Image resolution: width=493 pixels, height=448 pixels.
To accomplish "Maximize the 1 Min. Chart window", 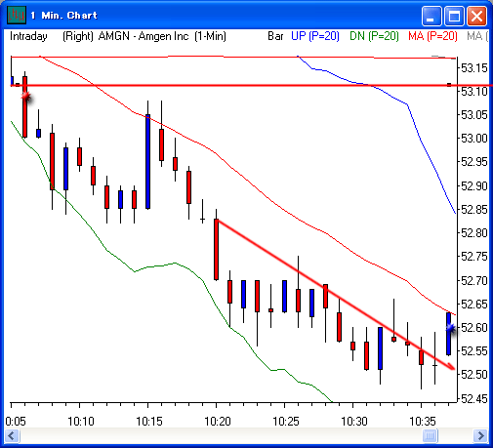I will pyautogui.click(x=454, y=16).
